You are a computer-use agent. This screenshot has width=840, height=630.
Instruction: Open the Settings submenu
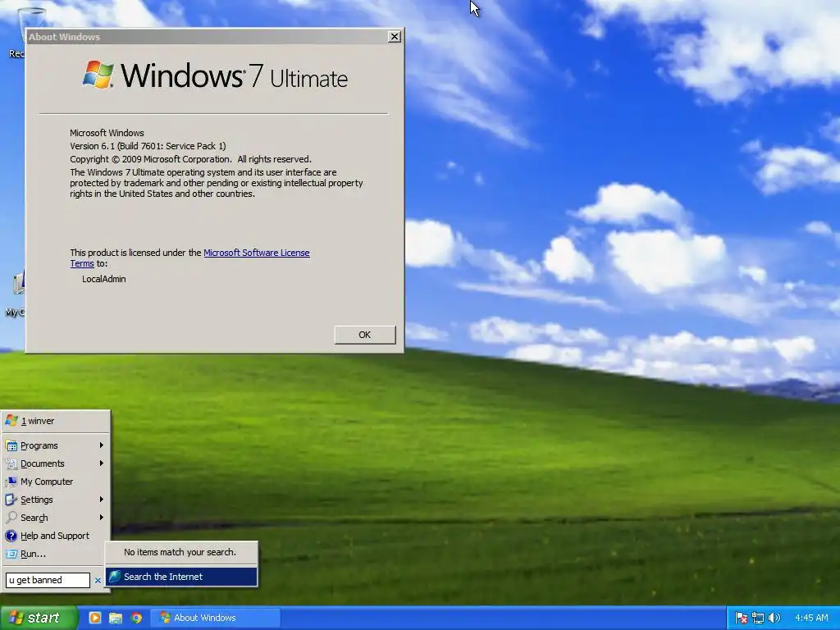tap(56, 500)
